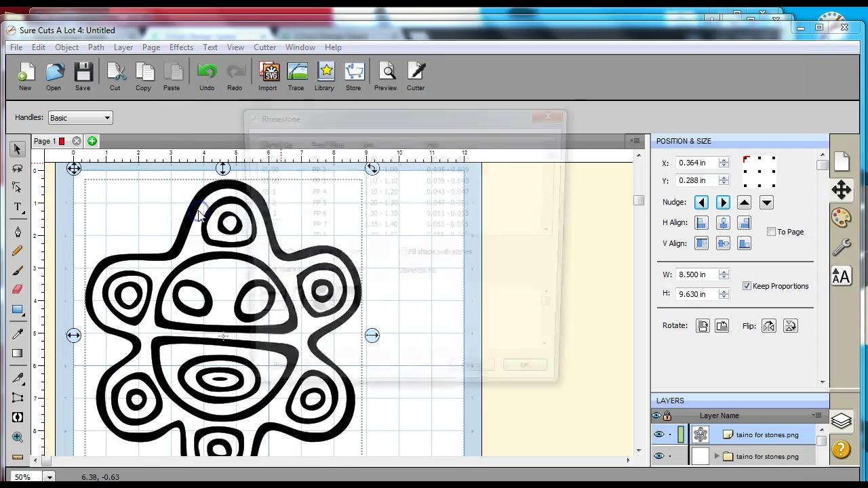The width and height of the screenshot is (868, 488).
Task: Hide the first taino for stones.png layer
Action: pyautogui.click(x=659, y=435)
